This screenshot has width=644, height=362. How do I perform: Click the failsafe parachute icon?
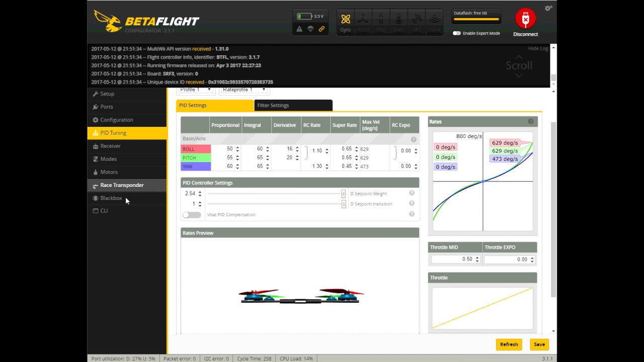310,29
